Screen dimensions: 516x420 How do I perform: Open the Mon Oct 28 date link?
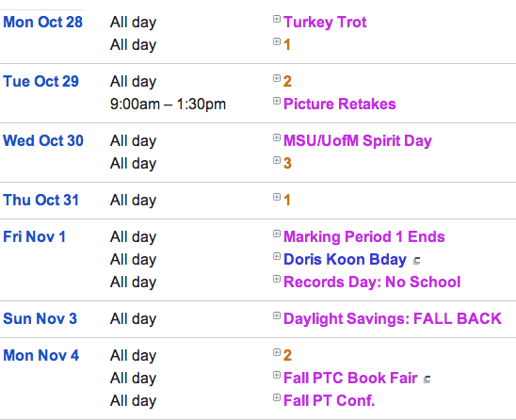coord(42,22)
